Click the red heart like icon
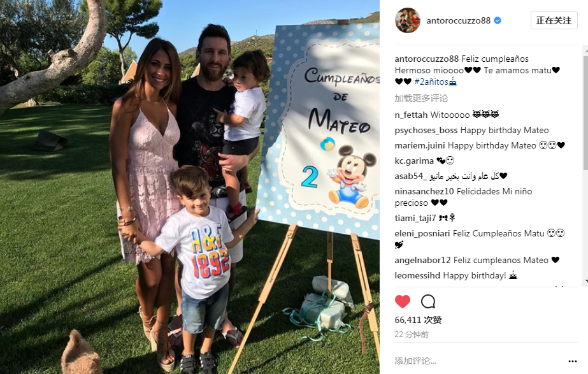The width and height of the screenshot is (588, 374). pos(403,301)
